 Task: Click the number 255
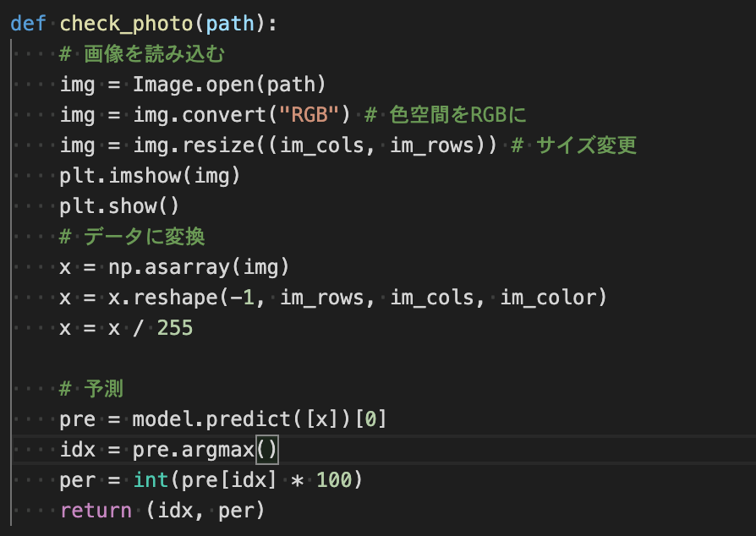point(175,328)
